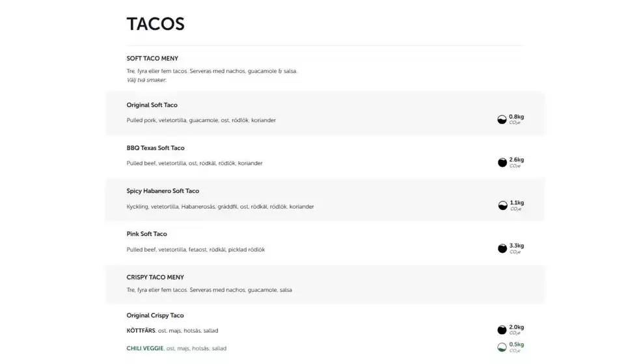Click CO2 icon for Spicy Habanero Soft Taco
This screenshot has height=364, width=643.
[x=502, y=205]
